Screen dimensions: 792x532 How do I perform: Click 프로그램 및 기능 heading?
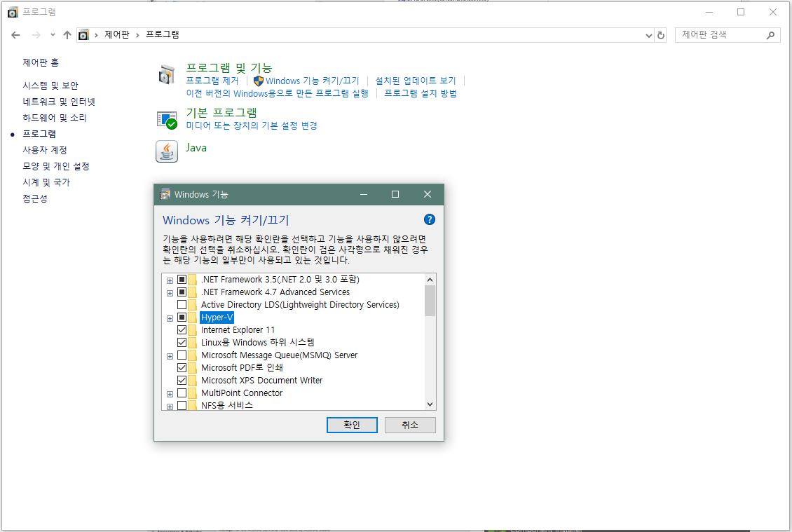click(228, 68)
